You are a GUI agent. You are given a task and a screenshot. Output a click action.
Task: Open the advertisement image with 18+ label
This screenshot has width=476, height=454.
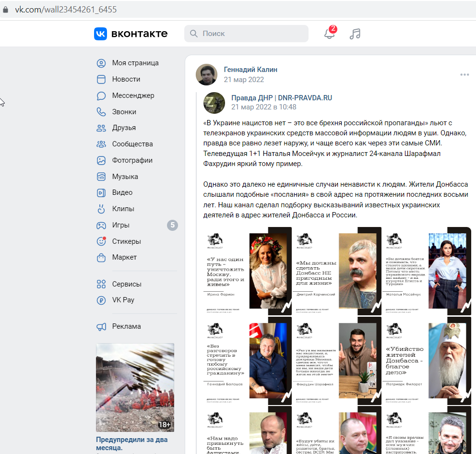tap(135, 387)
